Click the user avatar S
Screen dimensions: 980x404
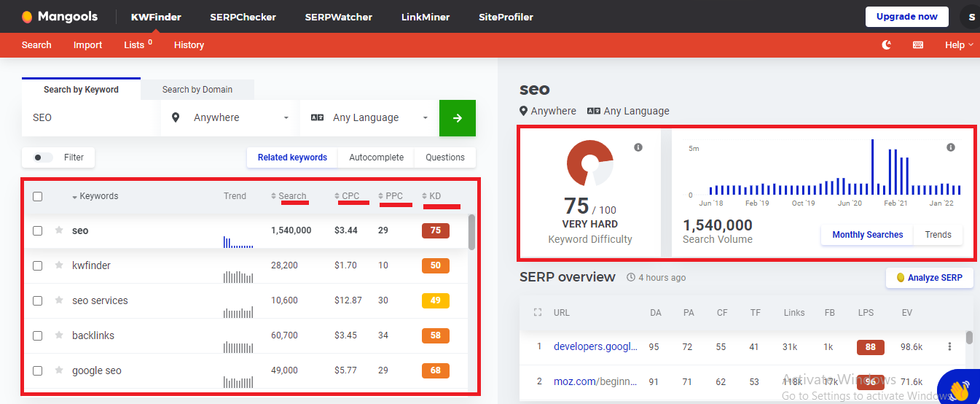(971, 17)
